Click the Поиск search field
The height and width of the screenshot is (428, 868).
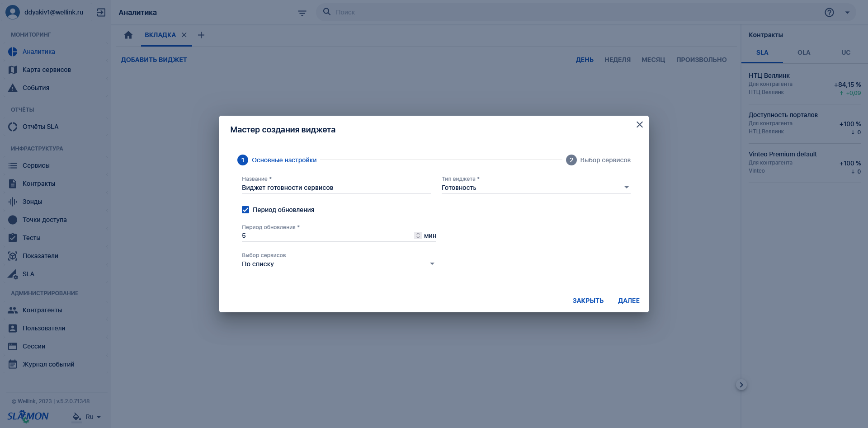(574, 12)
